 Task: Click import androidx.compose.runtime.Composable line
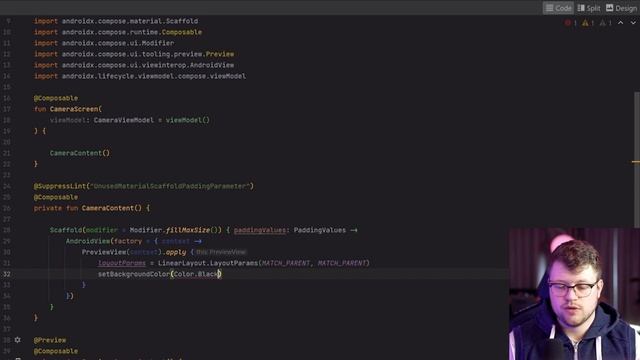tap(118, 32)
